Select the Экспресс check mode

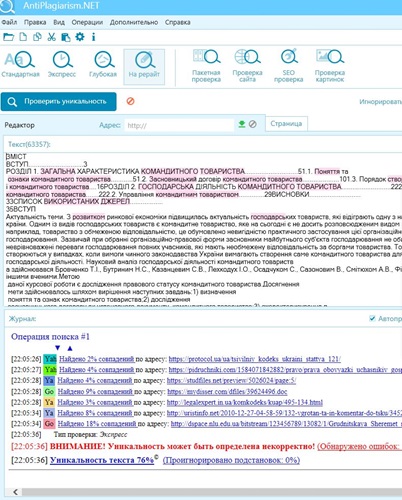pos(62,65)
